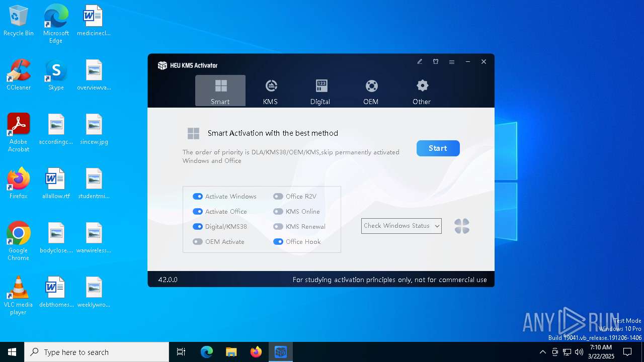Viewport: 644px width, 362px height.
Task: Click the network icon in system tray
Action: pos(567,352)
